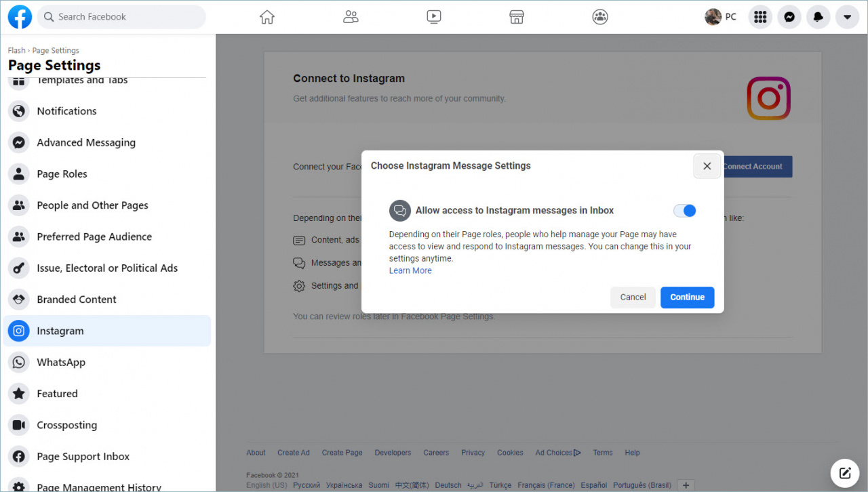Click the Page Roles person icon
The image size is (868, 492).
point(19,174)
